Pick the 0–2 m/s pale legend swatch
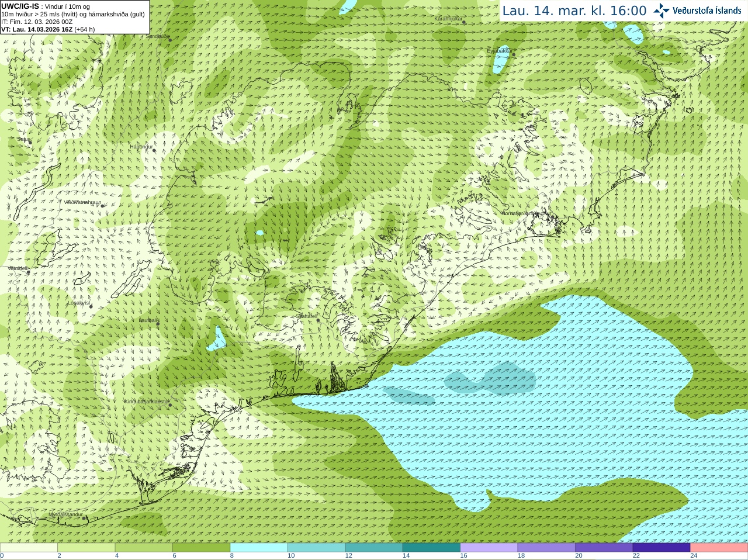748x560 pixels. pos(29,548)
